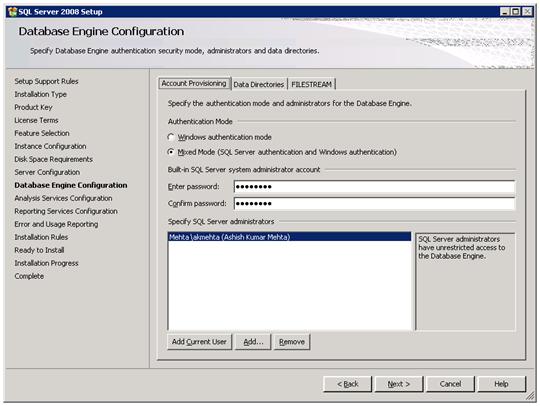Go back with the Back button
Screen dimensions: 540x406
point(347,384)
